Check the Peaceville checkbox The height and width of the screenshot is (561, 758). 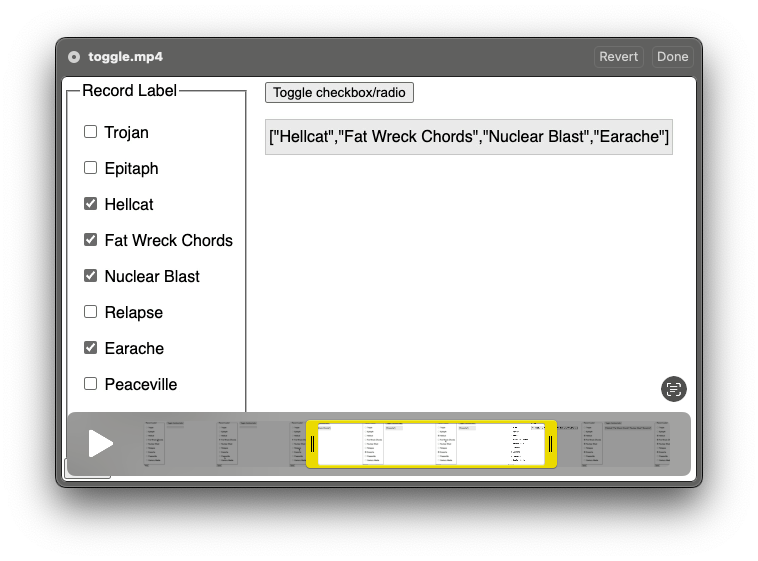click(90, 384)
